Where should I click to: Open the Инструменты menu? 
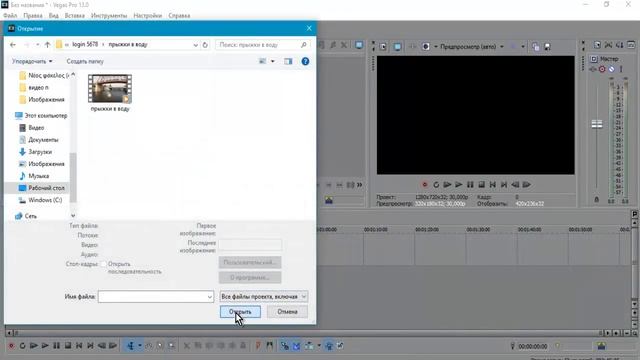point(109,16)
